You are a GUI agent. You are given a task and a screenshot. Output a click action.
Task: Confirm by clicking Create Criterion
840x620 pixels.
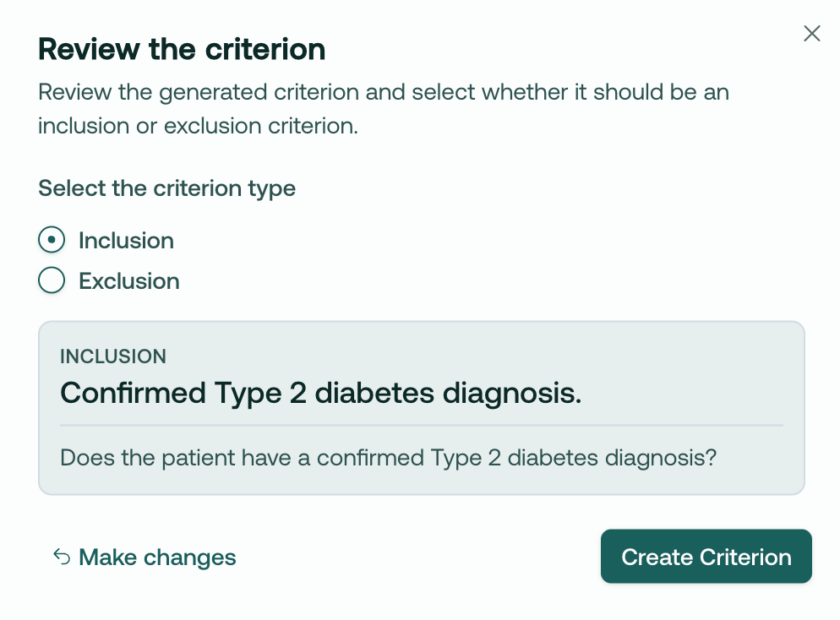pyautogui.click(x=706, y=557)
